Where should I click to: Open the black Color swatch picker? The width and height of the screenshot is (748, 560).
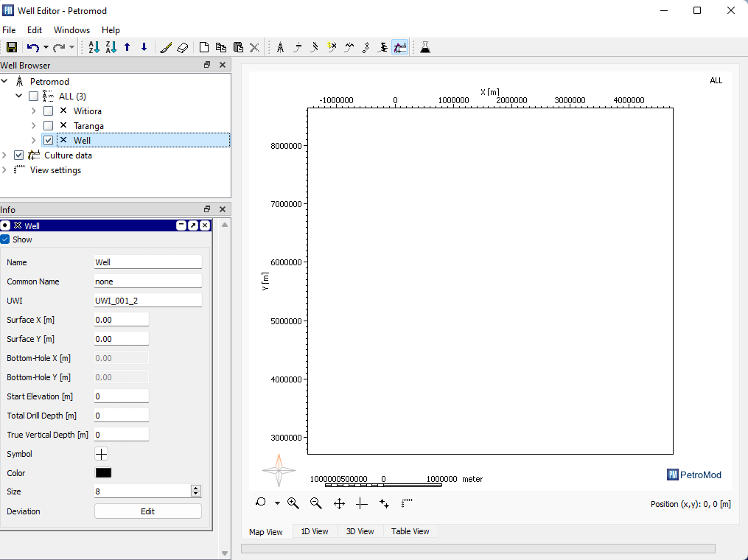point(103,473)
